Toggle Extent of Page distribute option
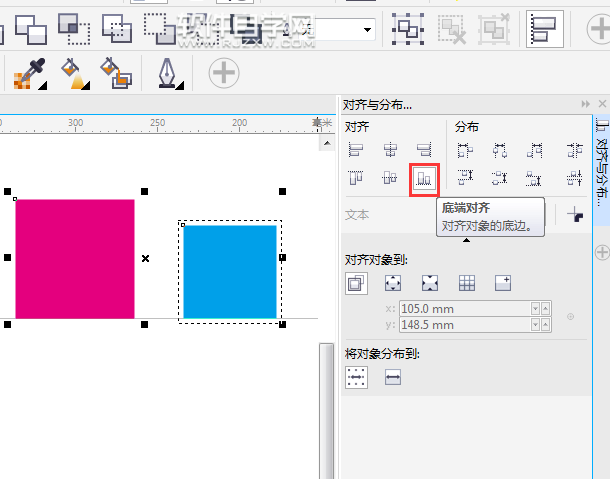Screen dimensions: 610x479 [393, 377]
